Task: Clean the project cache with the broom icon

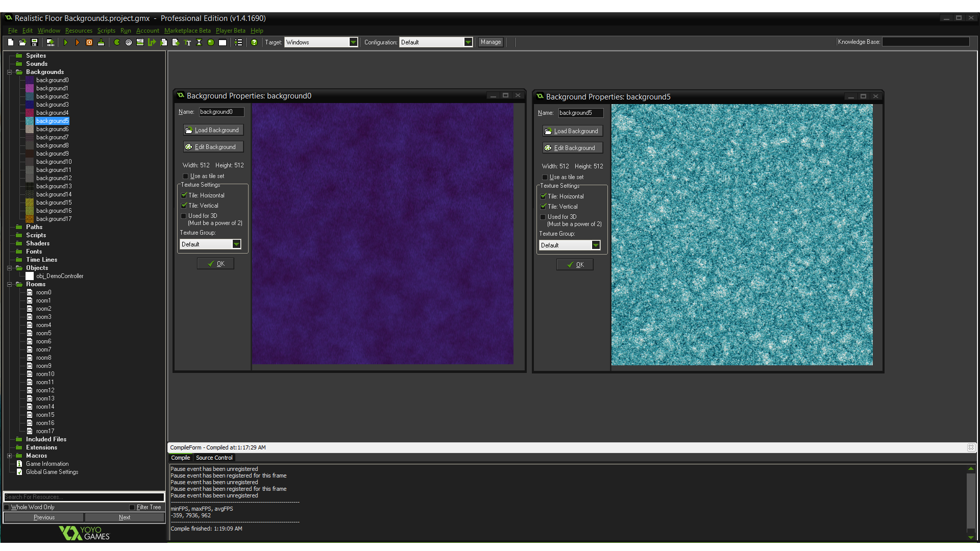Action: coord(101,42)
